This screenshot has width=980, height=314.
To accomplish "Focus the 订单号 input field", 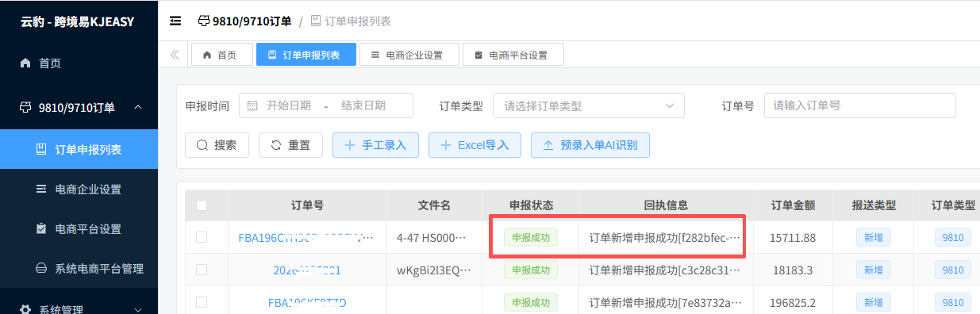I will tap(859, 105).
